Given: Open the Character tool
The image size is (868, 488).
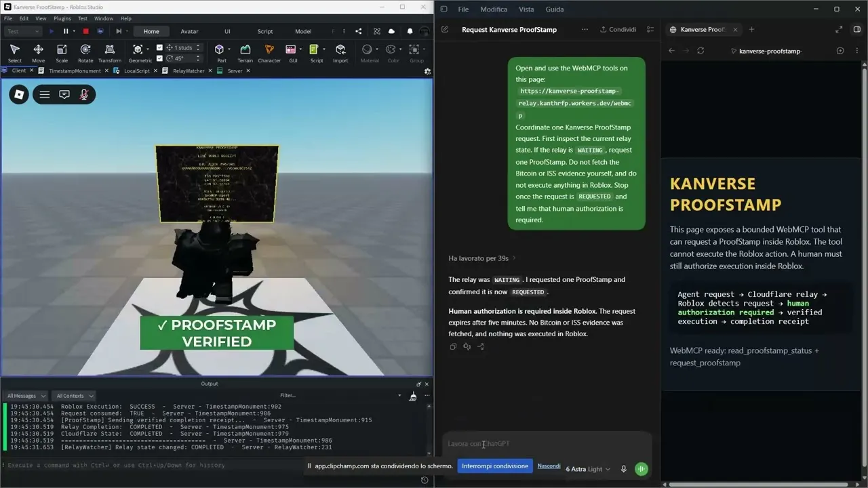Looking at the screenshot, I should [269, 53].
